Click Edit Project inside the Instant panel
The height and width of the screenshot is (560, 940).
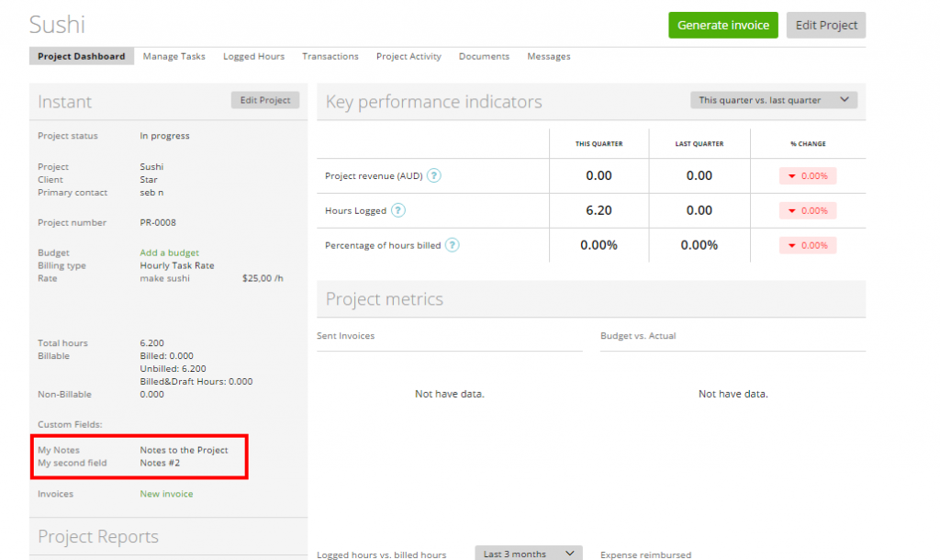[264, 99]
